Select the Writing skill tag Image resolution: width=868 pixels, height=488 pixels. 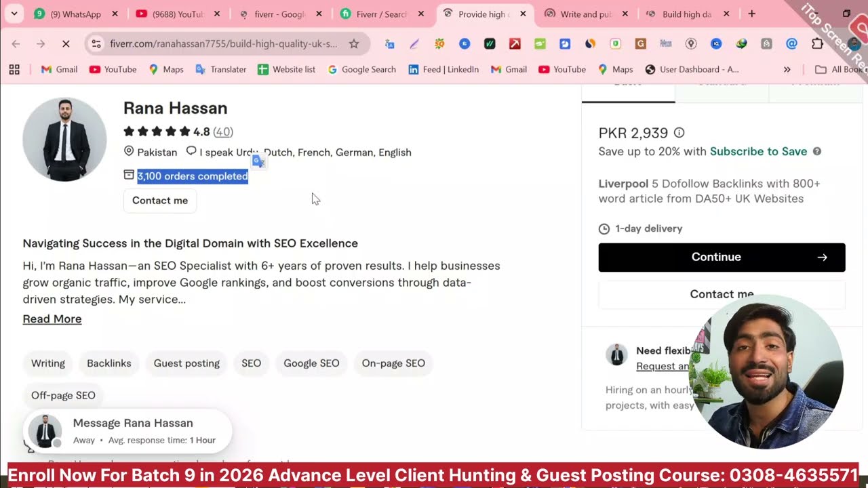(x=48, y=363)
